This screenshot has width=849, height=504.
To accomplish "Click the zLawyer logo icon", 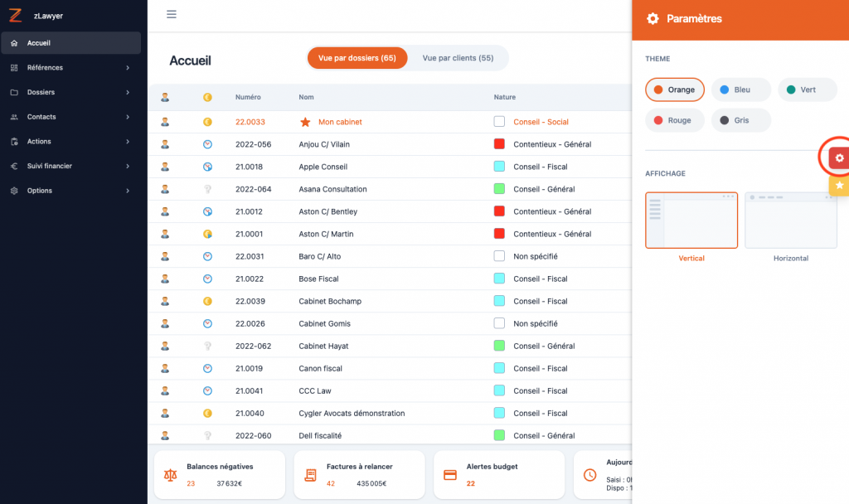I will [15, 15].
